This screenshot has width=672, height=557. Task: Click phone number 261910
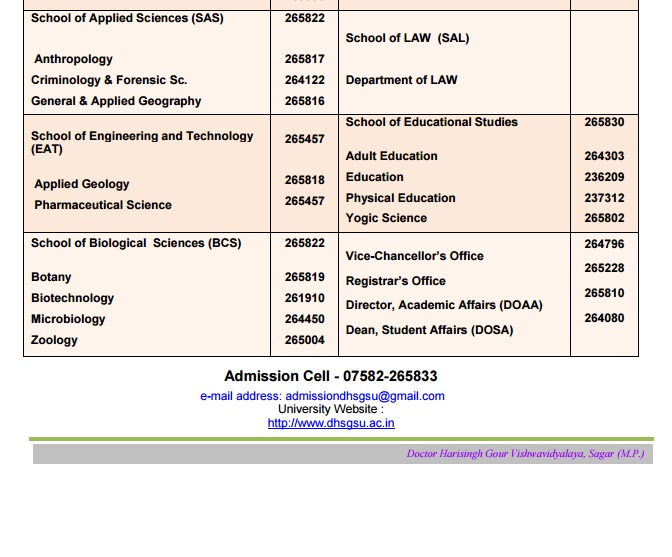tap(304, 298)
